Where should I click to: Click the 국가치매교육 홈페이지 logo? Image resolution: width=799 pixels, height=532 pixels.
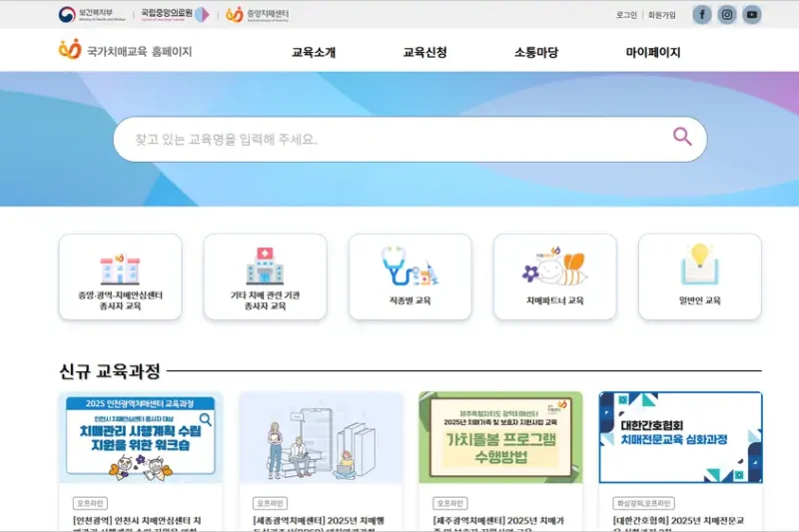tap(125, 51)
